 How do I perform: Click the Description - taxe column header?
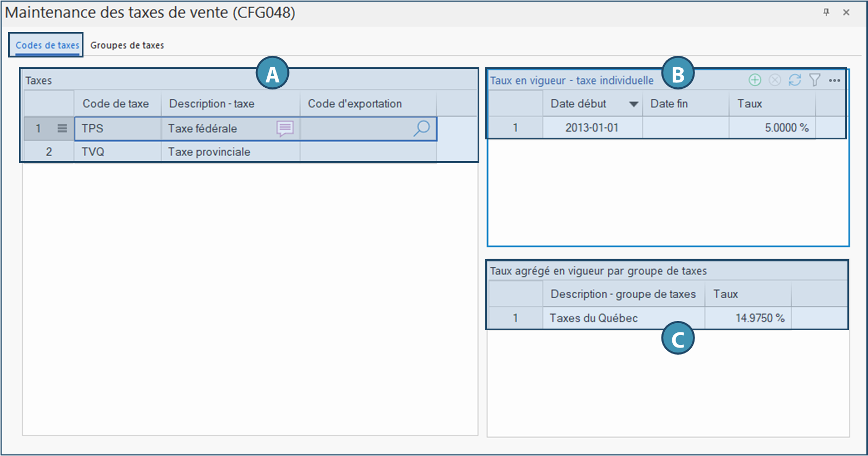tap(212, 104)
